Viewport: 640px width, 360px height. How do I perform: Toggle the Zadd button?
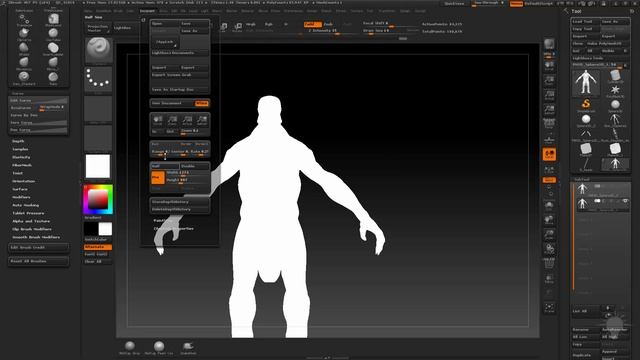coord(313,24)
